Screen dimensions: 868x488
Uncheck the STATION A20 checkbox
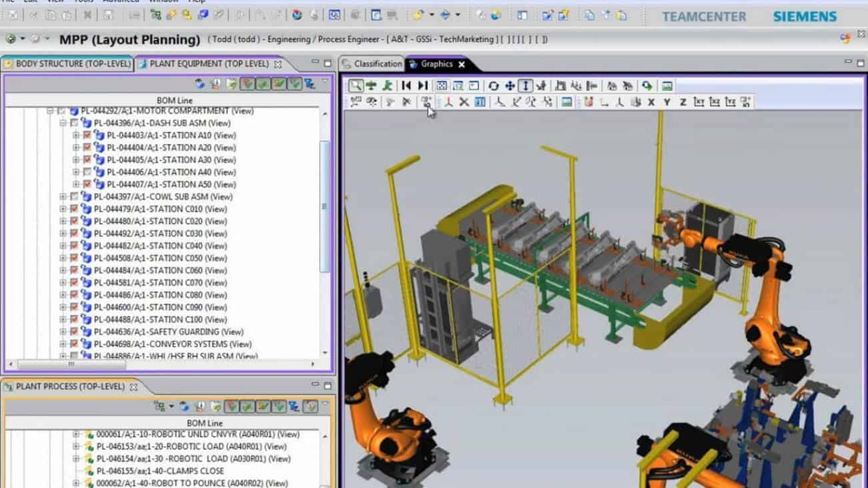pyautogui.click(x=87, y=148)
